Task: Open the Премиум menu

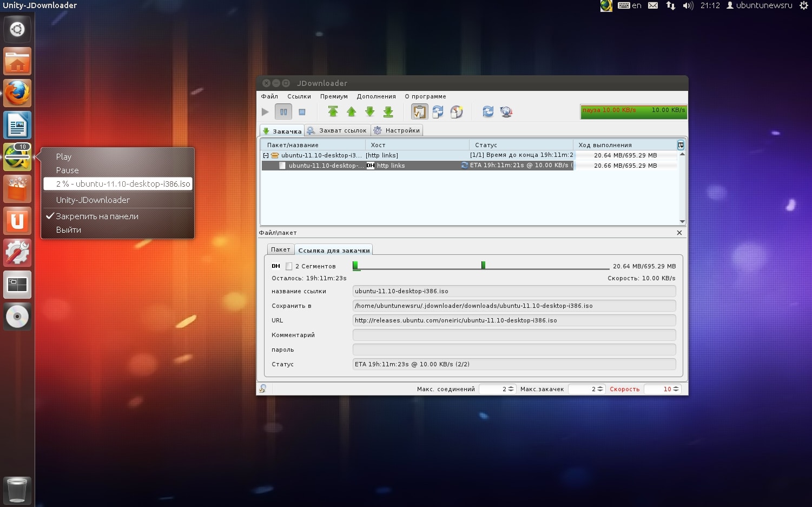Action: pos(334,96)
